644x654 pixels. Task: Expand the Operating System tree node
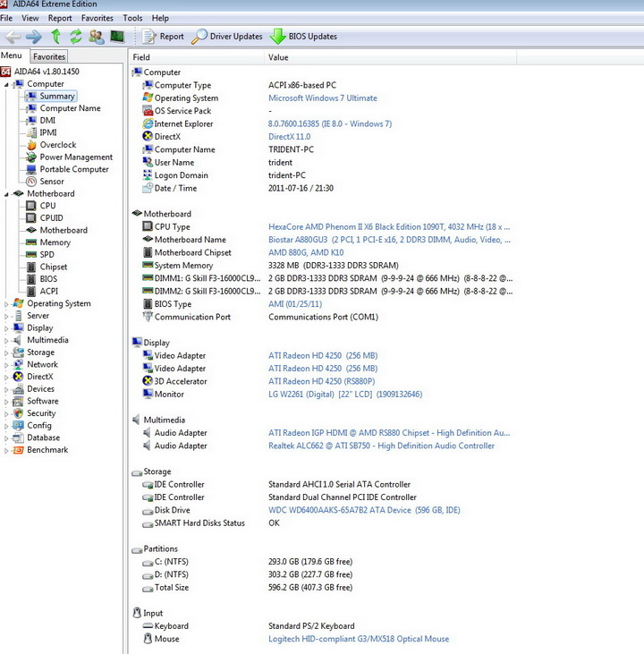coord(6,304)
